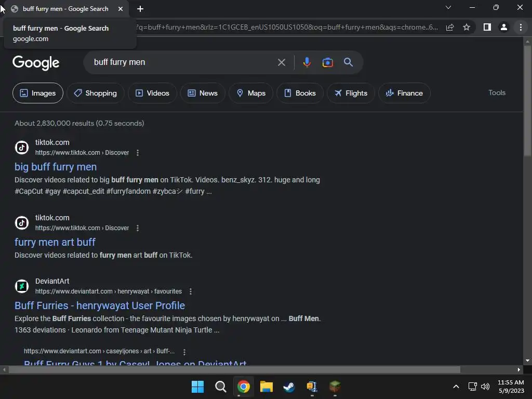This screenshot has width=532, height=399.
Task: Open the search Tools options
Action: click(x=497, y=92)
